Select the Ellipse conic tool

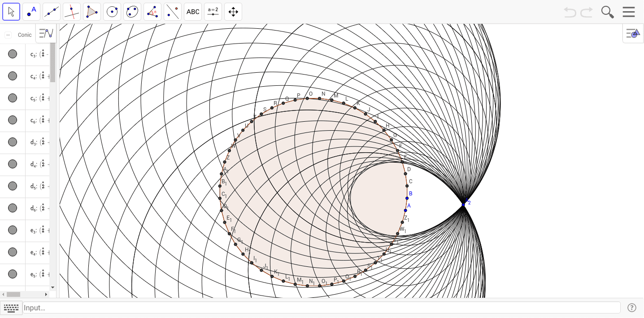132,12
